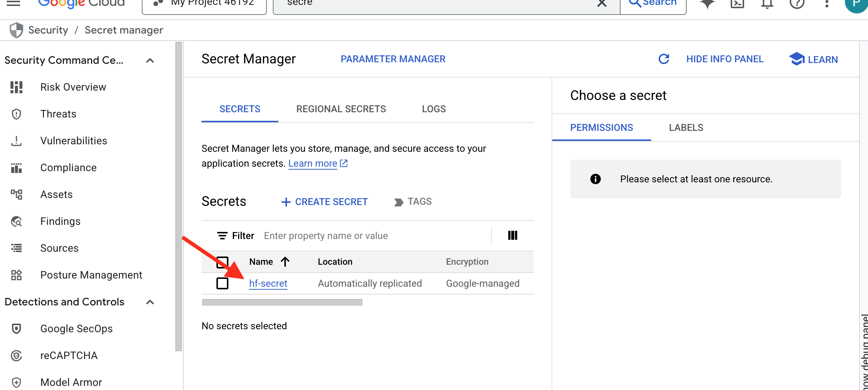Toggle the Name sort direction arrow
This screenshot has height=390, width=868.
[285, 261]
